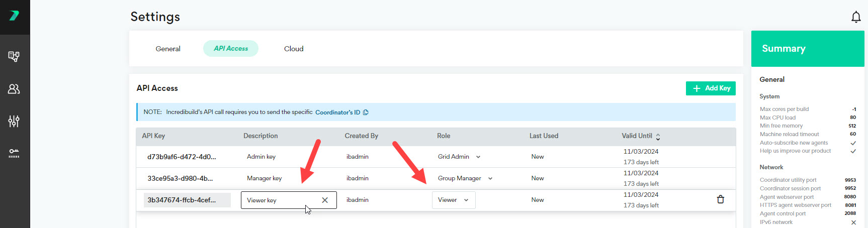Expand the Group Manager role dropdown
Viewport: 868px width, 228px height.
coord(490,178)
